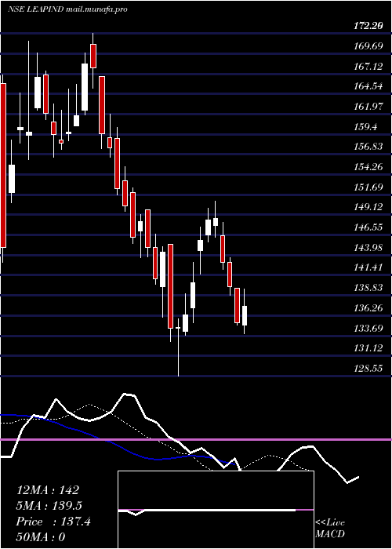Click the 159.4 price axis label
The width and height of the screenshot is (392, 549).
click(x=365, y=126)
